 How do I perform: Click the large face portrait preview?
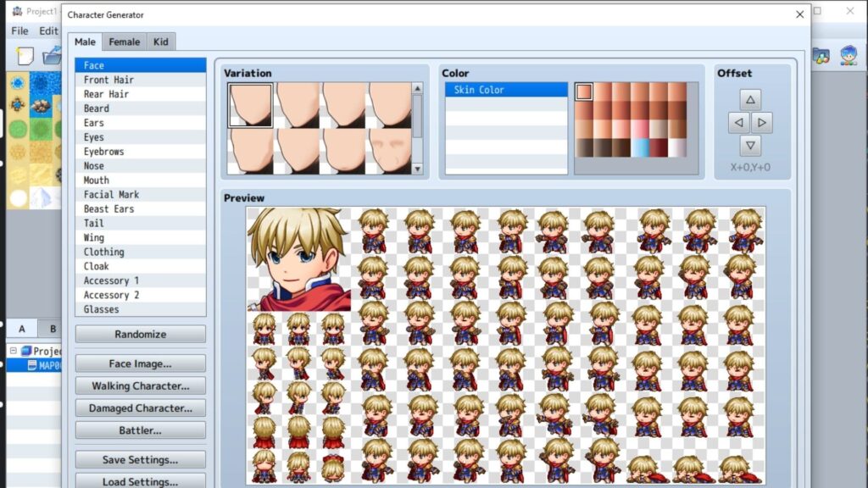point(299,259)
